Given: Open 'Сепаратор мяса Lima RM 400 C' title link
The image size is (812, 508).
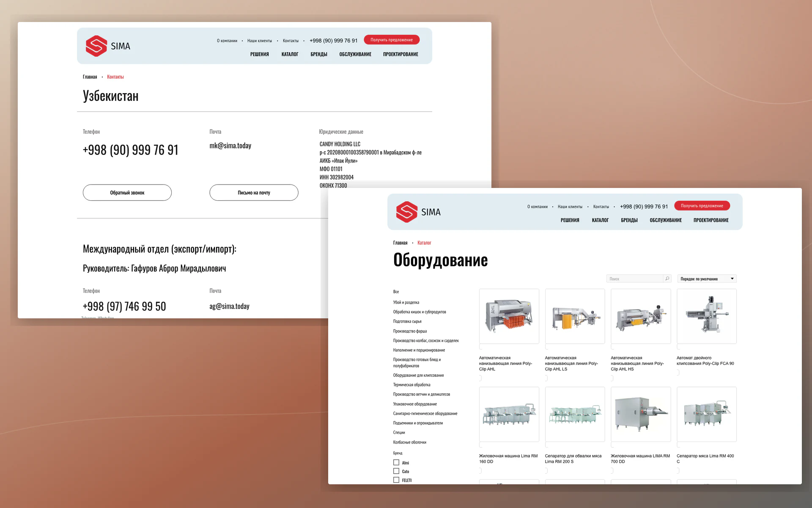Looking at the screenshot, I should pos(705,458).
